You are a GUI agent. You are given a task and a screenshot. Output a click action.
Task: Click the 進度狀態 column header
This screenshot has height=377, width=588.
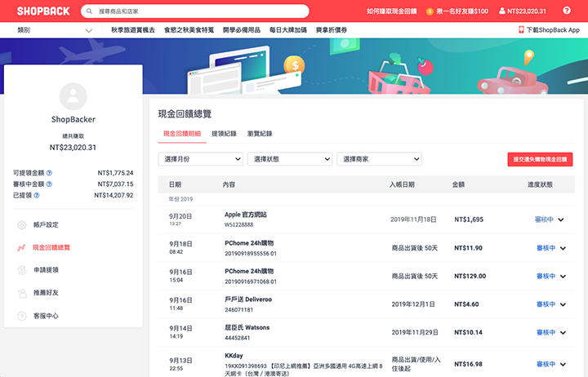[540, 184]
